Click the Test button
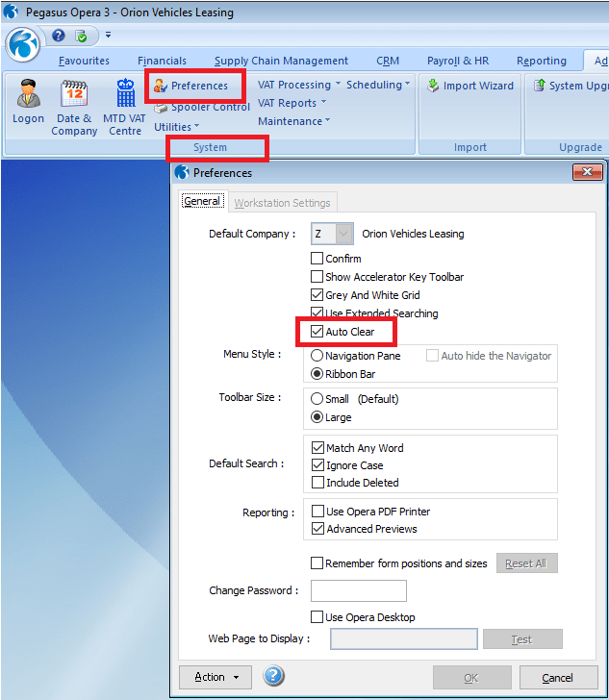 [522, 639]
